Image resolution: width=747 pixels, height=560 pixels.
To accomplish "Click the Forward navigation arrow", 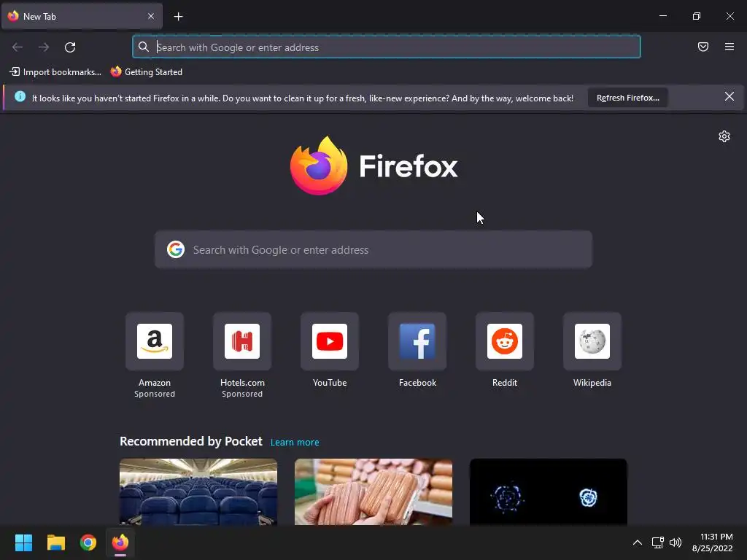I will point(44,47).
